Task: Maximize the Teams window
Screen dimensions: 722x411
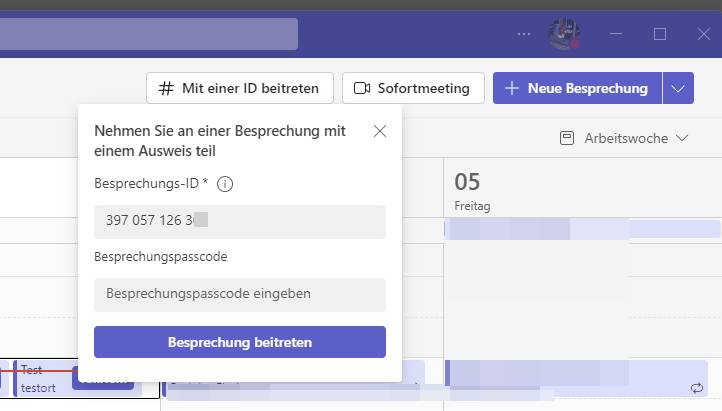Action: click(660, 34)
